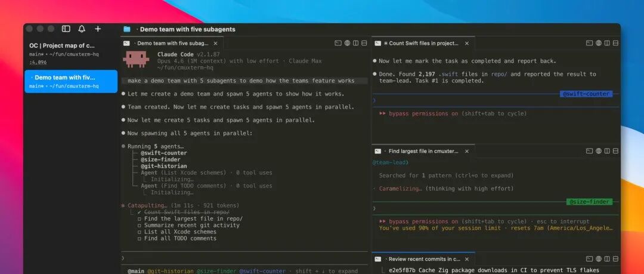
Task: Open new terminal icon in Review recent commits pane
Action: (x=589, y=259)
